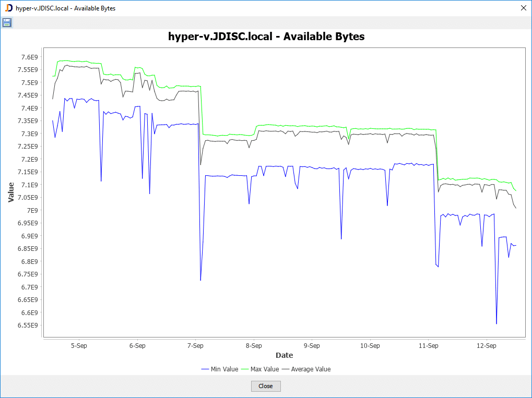
Task: Click the blue Min Value line at its lowest dip
Action: 496,322
